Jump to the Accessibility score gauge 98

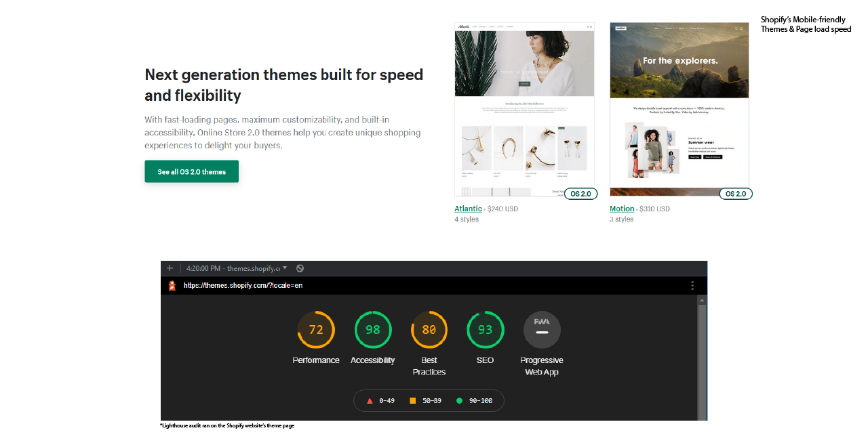[x=373, y=330]
